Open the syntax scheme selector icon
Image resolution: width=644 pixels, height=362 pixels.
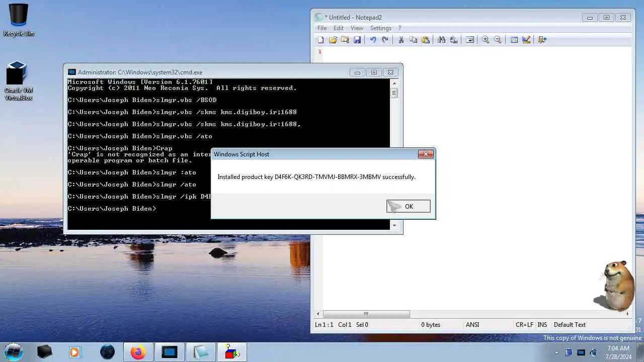coord(514,40)
